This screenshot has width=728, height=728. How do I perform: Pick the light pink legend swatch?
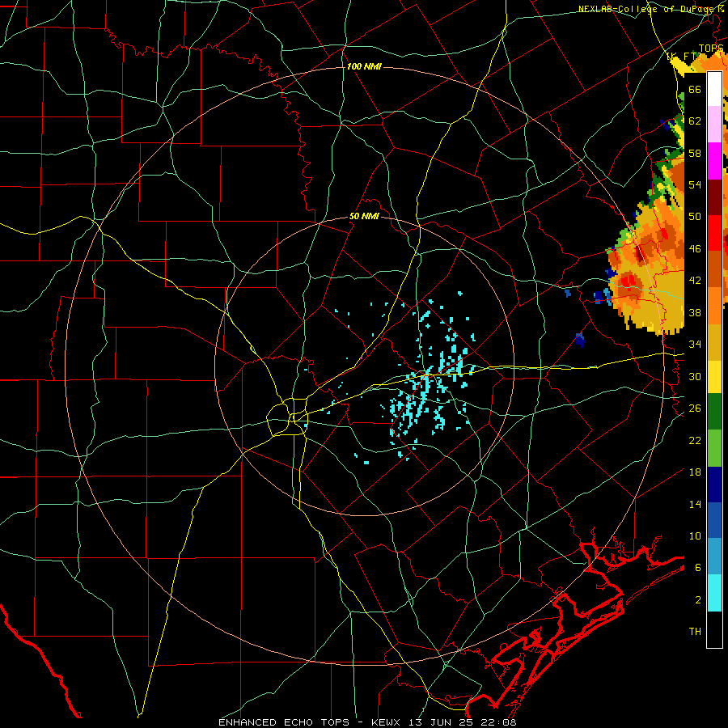click(x=714, y=125)
